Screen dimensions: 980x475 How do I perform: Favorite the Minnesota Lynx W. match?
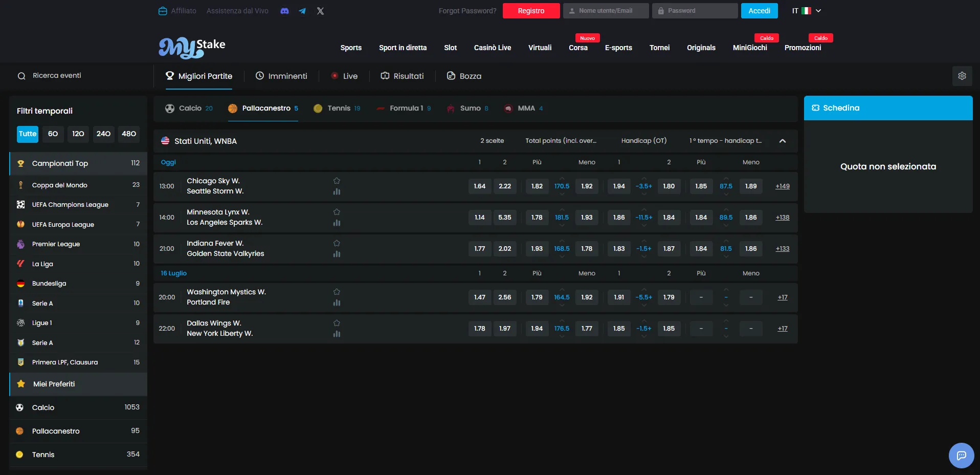(337, 212)
